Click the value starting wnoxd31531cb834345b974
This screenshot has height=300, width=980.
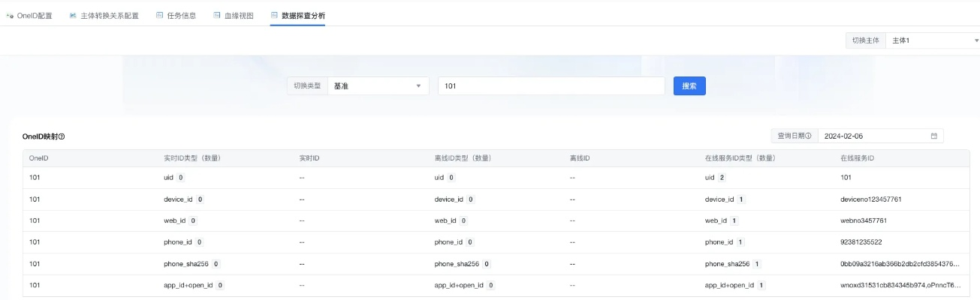tap(900, 285)
